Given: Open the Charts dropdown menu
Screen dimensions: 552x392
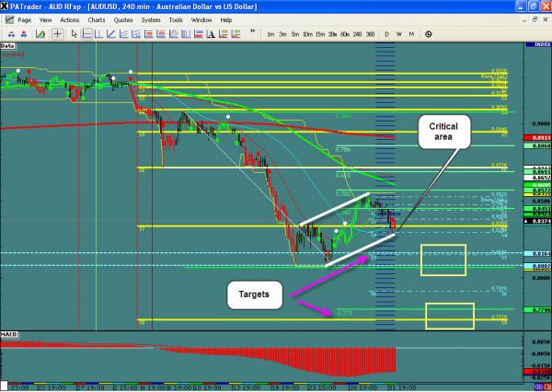Looking at the screenshot, I should [95, 18].
